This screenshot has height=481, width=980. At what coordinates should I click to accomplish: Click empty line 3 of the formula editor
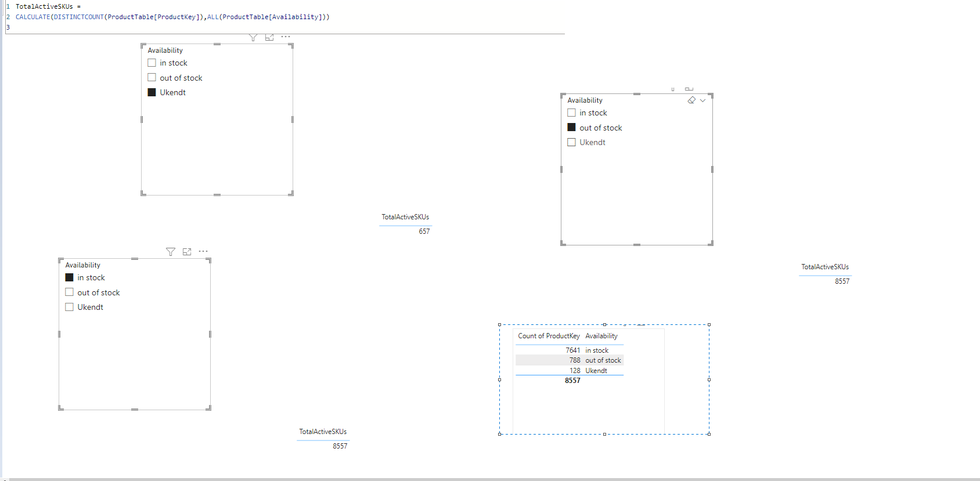coord(284,27)
